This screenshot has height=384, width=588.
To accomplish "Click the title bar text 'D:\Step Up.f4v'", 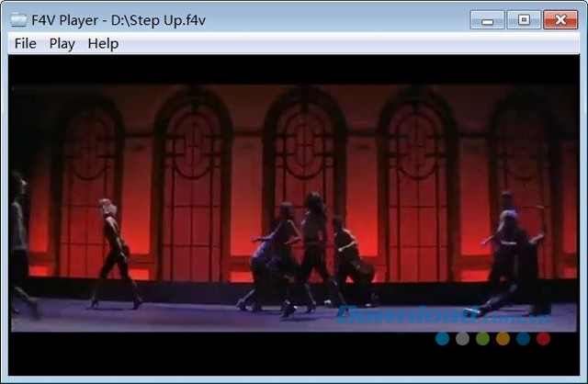I will (162, 19).
